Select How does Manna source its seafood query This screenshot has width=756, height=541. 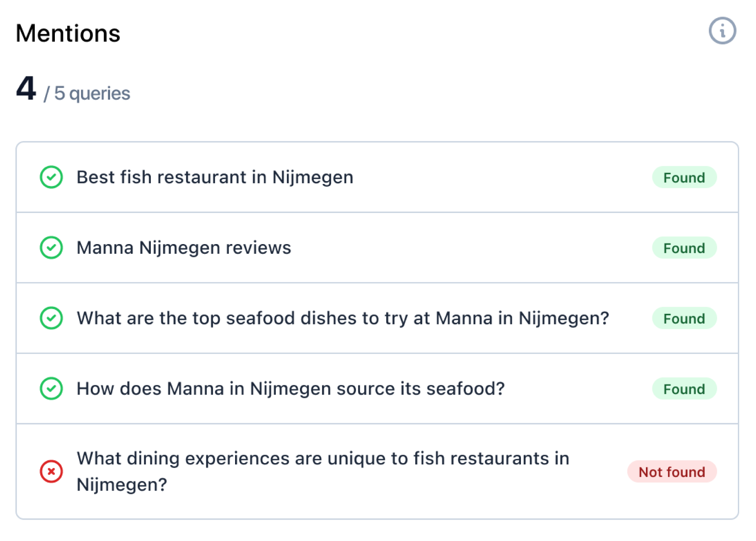pos(290,389)
